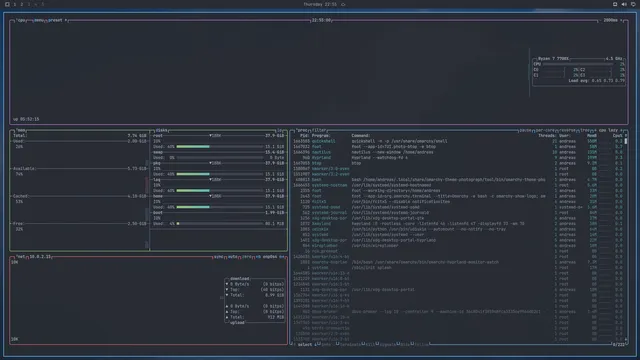Click info in the proc footer
Screen dimensions: 640x360
(x=325, y=344)
